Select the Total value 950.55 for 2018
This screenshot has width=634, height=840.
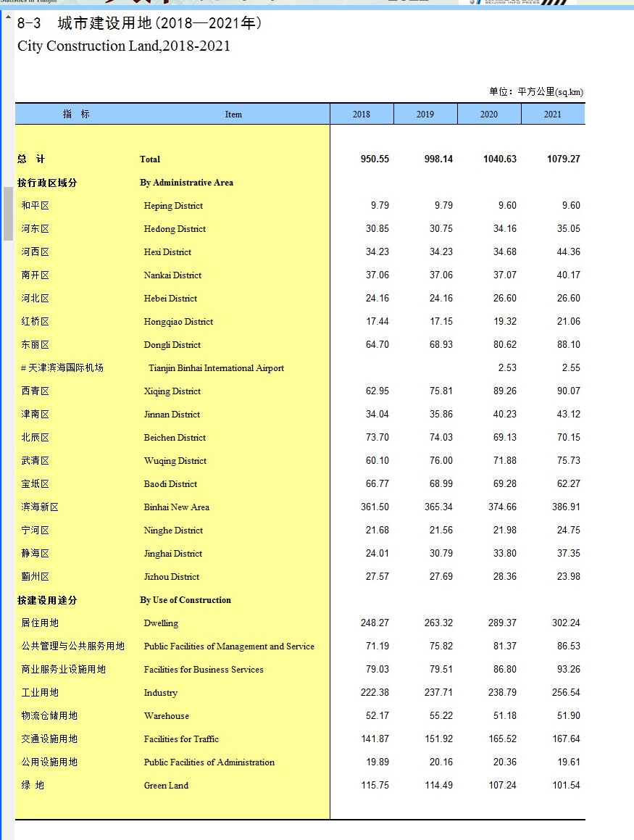(375, 159)
